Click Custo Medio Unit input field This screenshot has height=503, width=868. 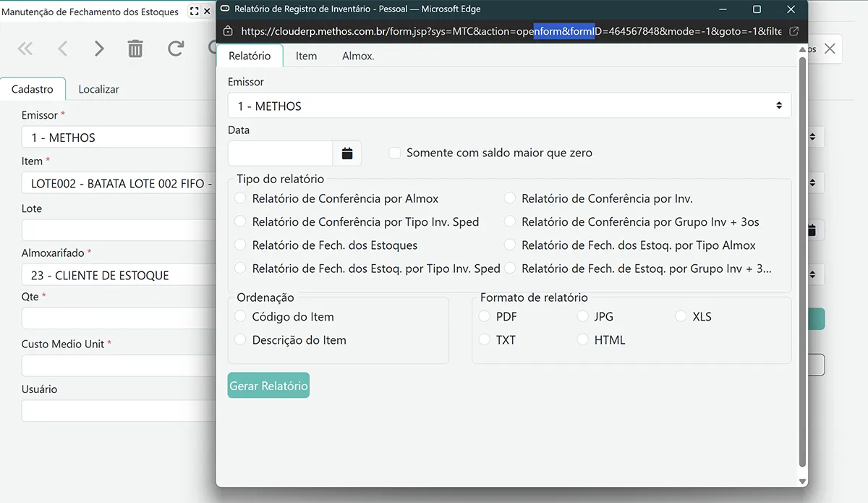[119, 365]
